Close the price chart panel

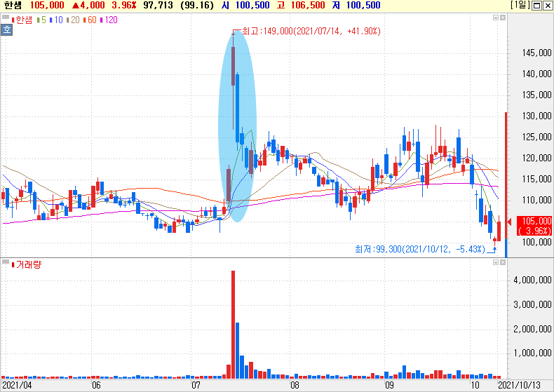tap(503, 18)
